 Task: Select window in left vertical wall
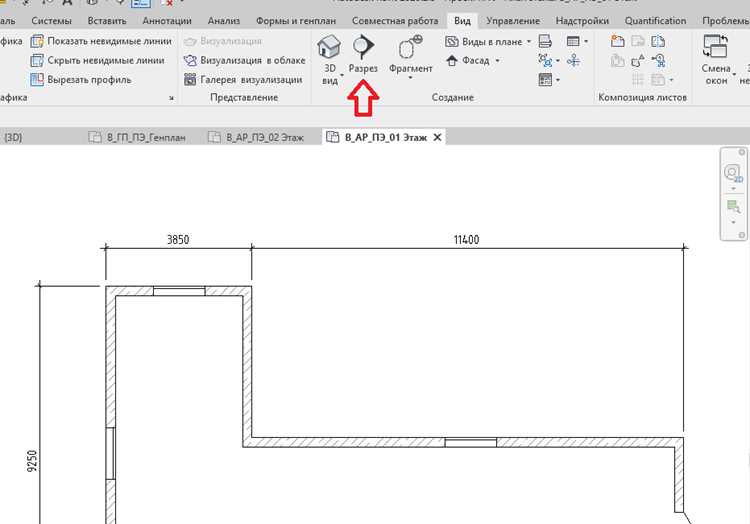(110, 453)
